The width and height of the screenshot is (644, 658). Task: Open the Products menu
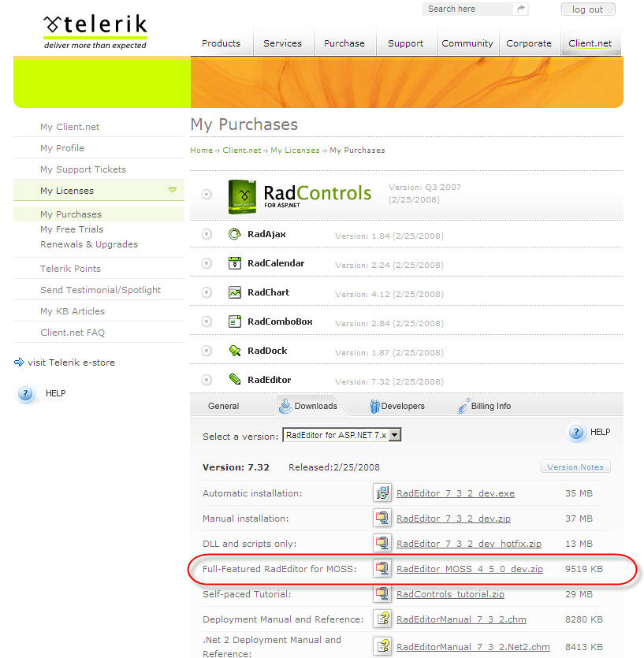click(221, 43)
